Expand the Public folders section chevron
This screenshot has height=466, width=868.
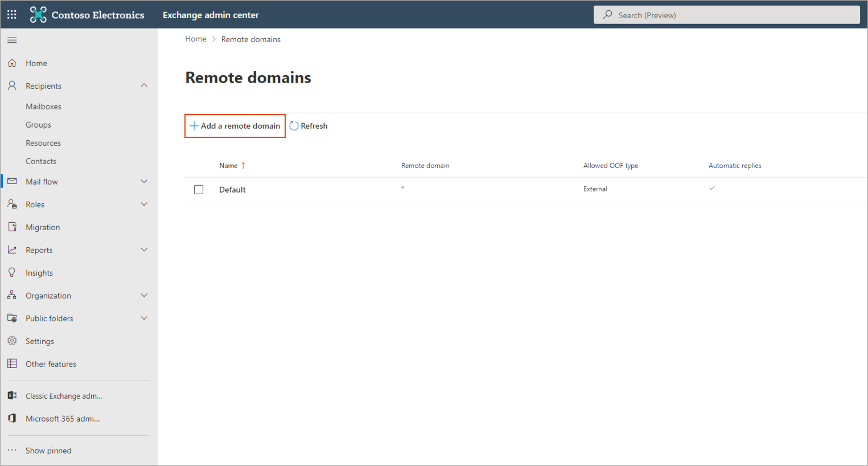tap(144, 318)
